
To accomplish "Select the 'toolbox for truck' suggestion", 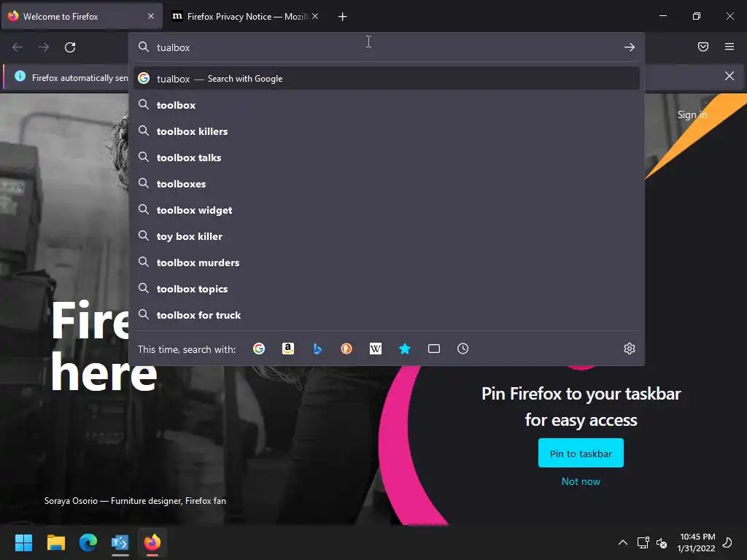I will (x=387, y=315).
